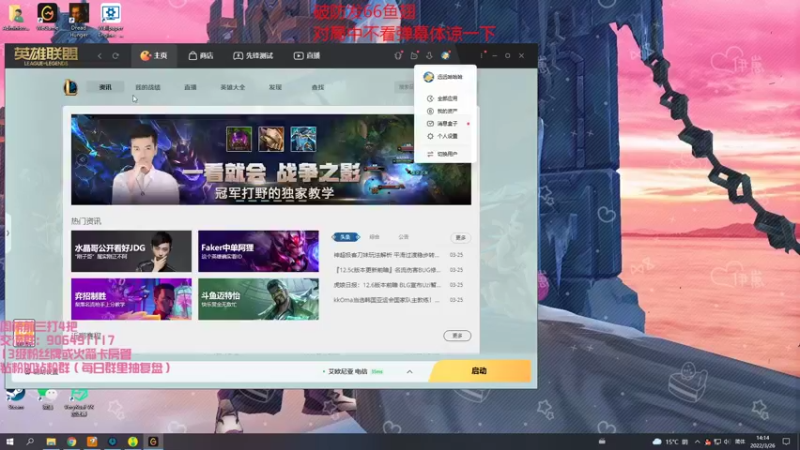This screenshot has height=450, width=800.
Task: Open File Explorer from the taskbar
Action: [x=51, y=441]
